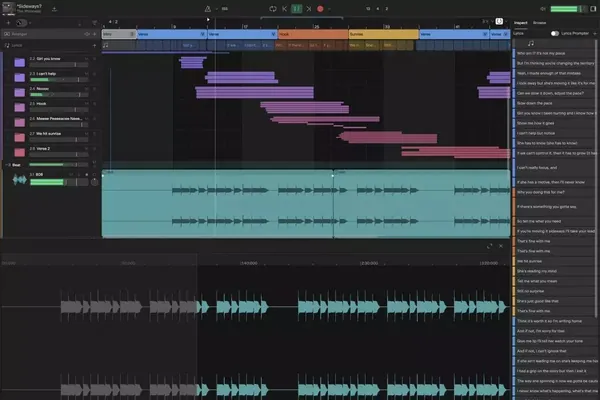Toggle the metronome icon
Screen dimensions: 600x400
click(208, 8)
